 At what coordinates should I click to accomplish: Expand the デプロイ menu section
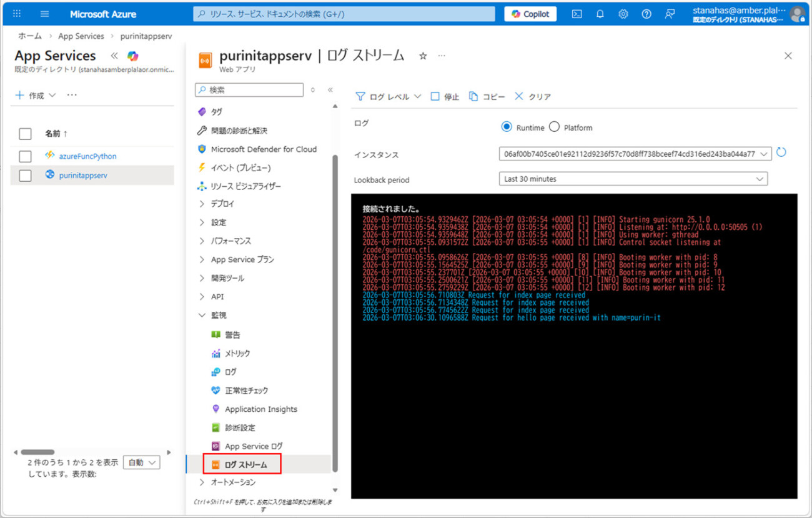pos(222,204)
